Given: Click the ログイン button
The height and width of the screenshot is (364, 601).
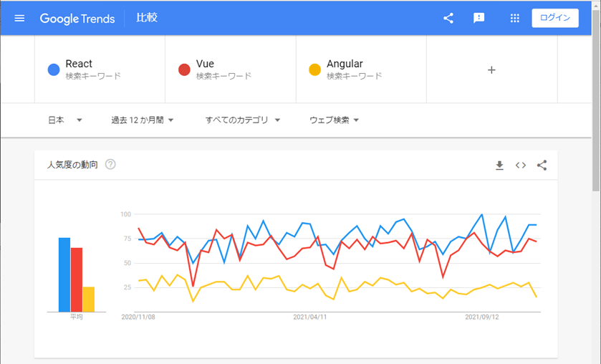Looking at the screenshot, I should point(554,18).
